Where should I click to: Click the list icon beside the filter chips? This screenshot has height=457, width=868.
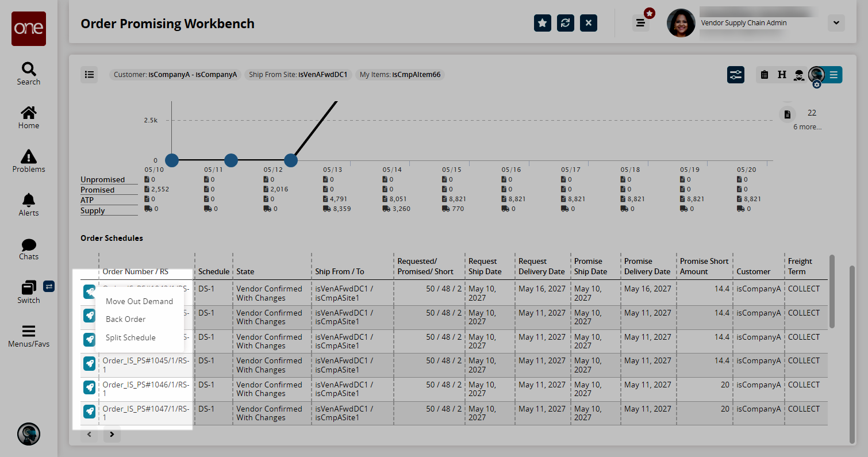point(89,75)
